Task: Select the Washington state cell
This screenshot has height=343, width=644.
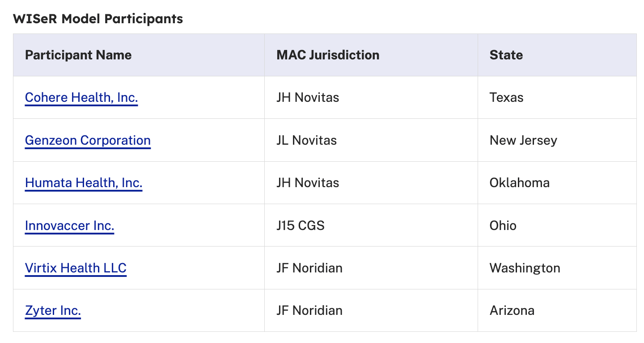Action: (525, 268)
